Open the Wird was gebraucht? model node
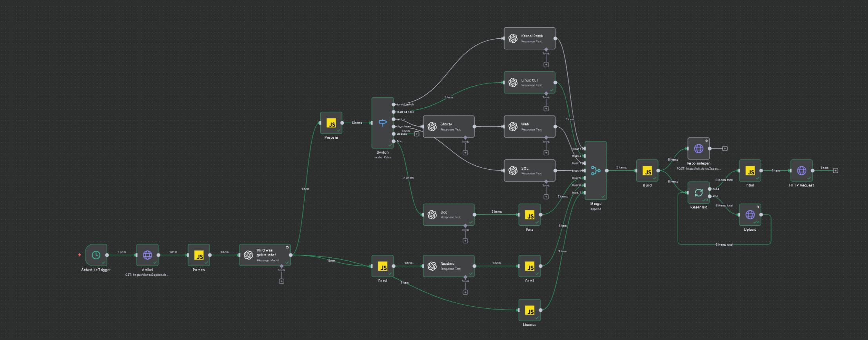The image size is (868, 340). coord(265,255)
